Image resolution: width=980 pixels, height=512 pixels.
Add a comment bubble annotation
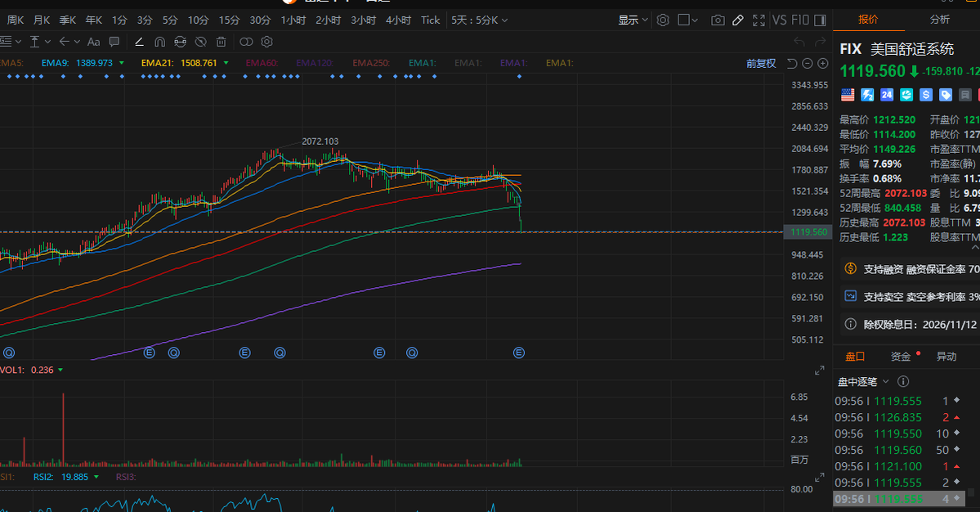click(114, 42)
